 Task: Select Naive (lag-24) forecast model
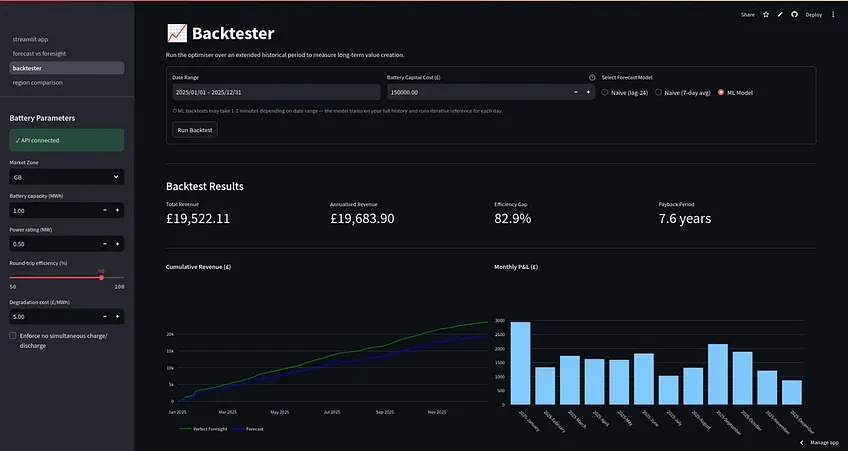click(625, 92)
